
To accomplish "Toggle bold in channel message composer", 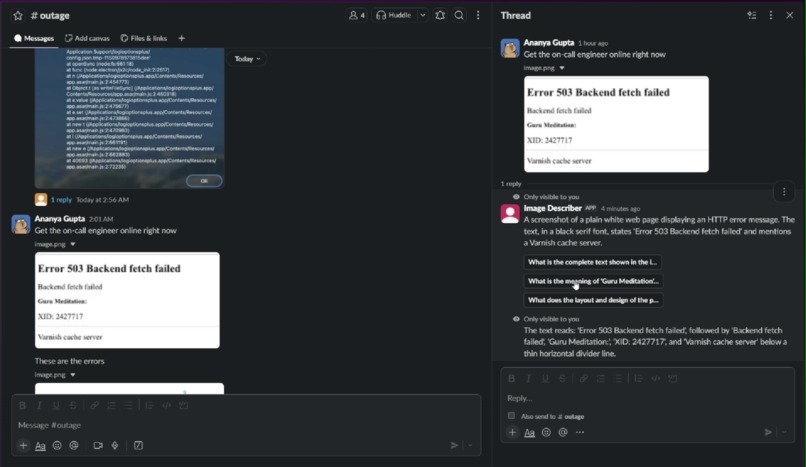I will [22, 405].
